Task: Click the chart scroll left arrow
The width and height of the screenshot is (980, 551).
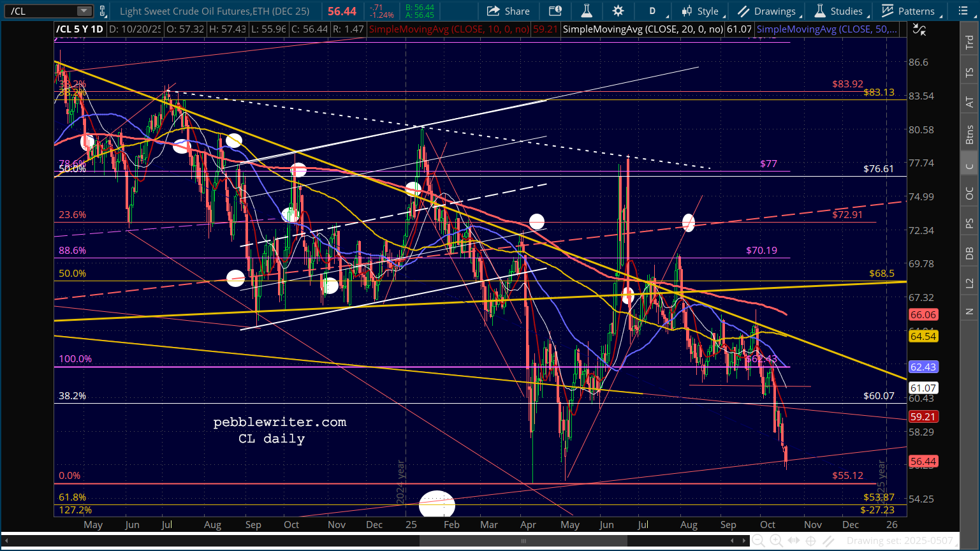Action: click(733, 541)
